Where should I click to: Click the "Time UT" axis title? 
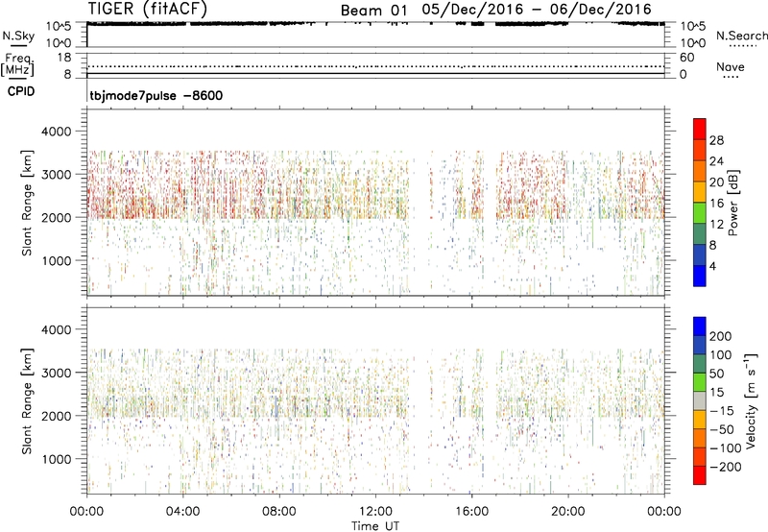click(x=375, y=526)
